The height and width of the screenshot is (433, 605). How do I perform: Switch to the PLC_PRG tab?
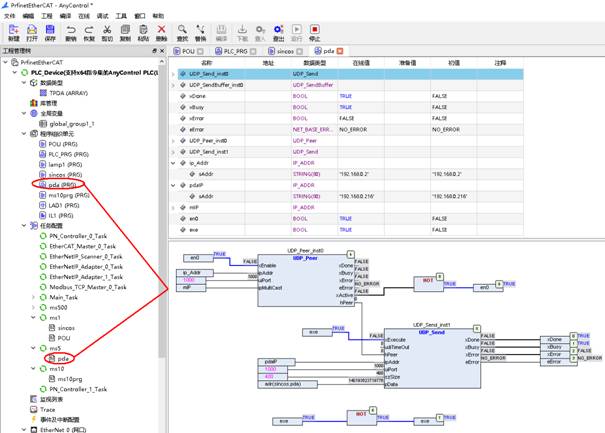click(236, 50)
